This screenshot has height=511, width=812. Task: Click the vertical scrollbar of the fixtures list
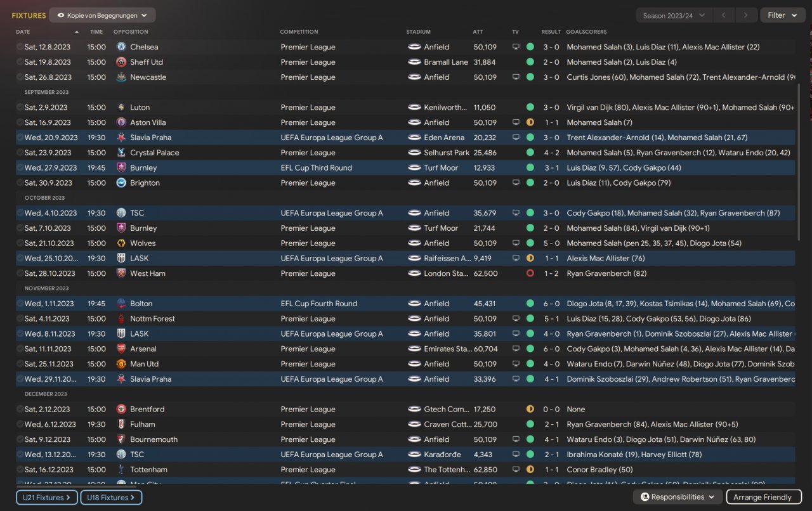coord(799,162)
